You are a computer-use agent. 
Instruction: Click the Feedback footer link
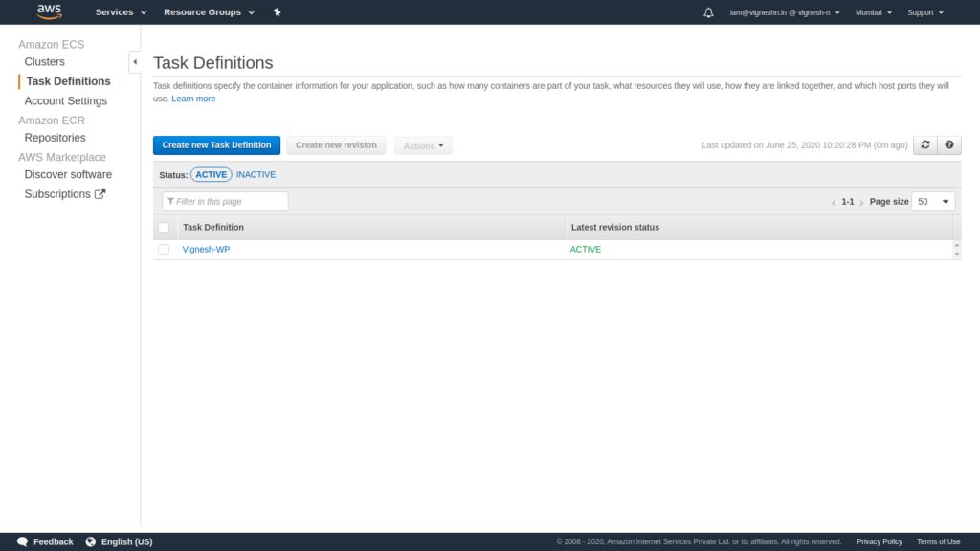[54, 541]
